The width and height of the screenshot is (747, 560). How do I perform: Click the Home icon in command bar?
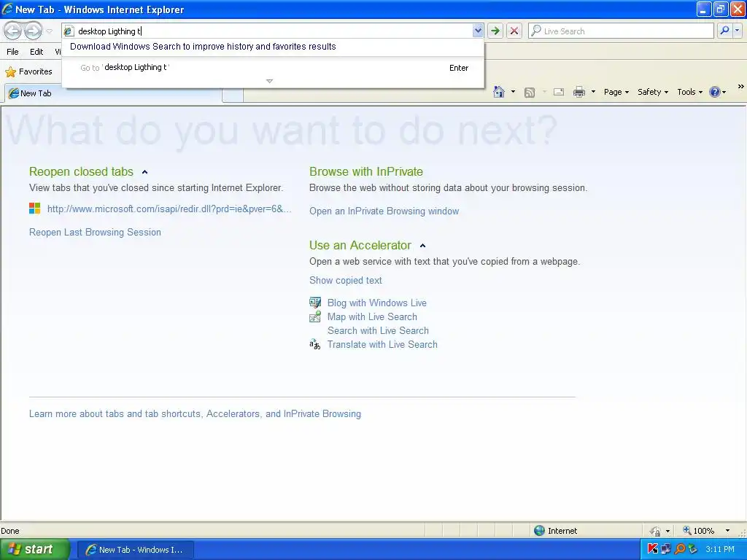pos(499,92)
